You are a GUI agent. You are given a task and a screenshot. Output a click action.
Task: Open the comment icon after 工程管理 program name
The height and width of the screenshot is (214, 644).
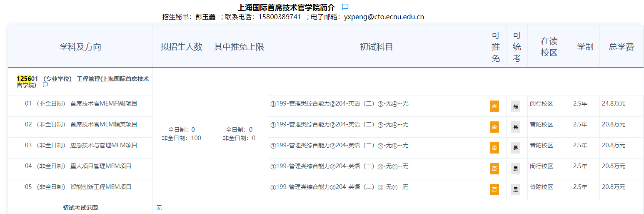click(x=45, y=85)
